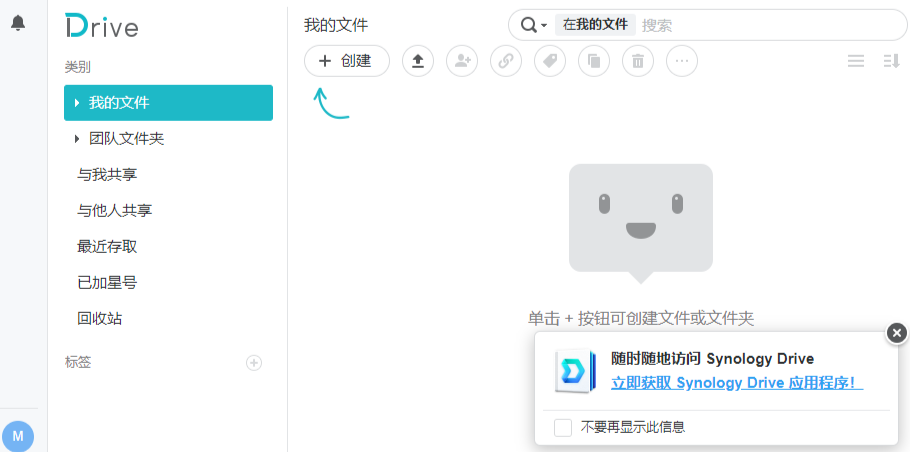Open 与我共享 in the sidebar
Screen dimensions: 910x452
107,175
